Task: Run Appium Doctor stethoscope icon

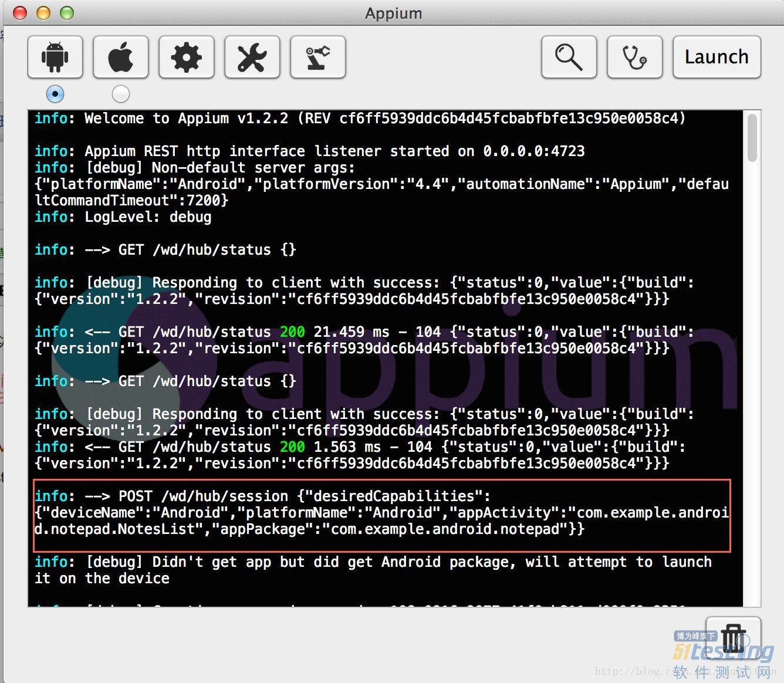Action: 635,57
